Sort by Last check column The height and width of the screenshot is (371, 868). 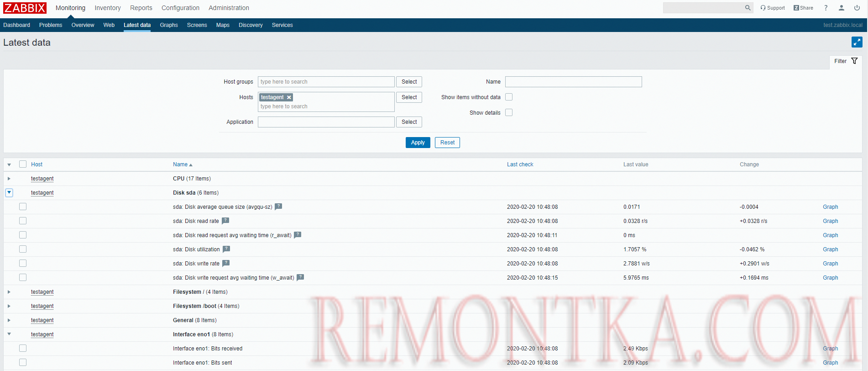pyautogui.click(x=520, y=164)
